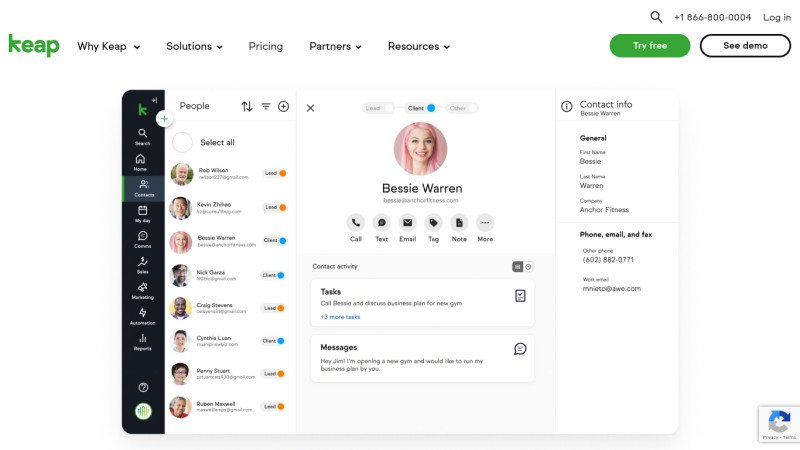This screenshot has width=800, height=450.
Task: Open the Pricing menu item
Action: (265, 46)
